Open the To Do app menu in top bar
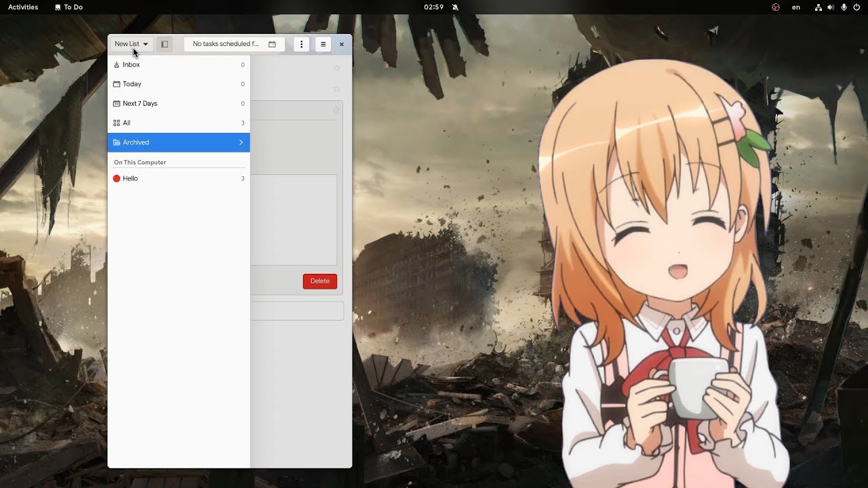The height and width of the screenshot is (488, 868). tap(68, 7)
